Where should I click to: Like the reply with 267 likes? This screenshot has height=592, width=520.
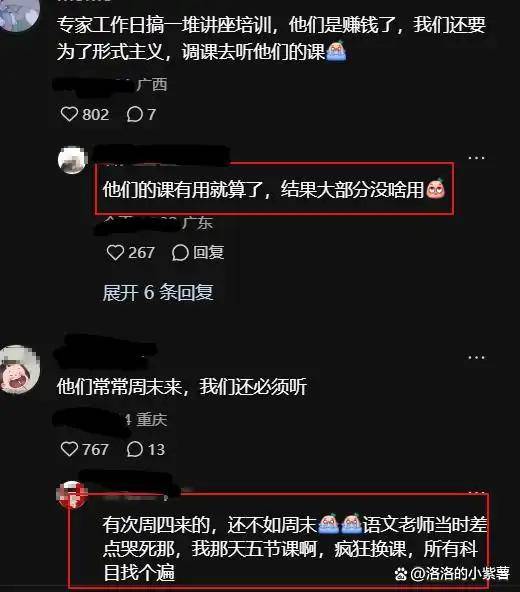pos(115,252)
